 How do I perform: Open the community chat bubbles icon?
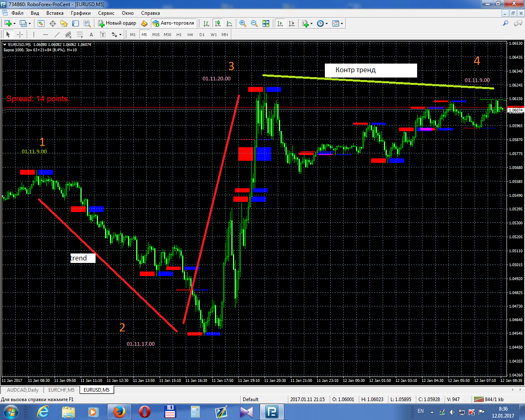[x=518, y=23]
